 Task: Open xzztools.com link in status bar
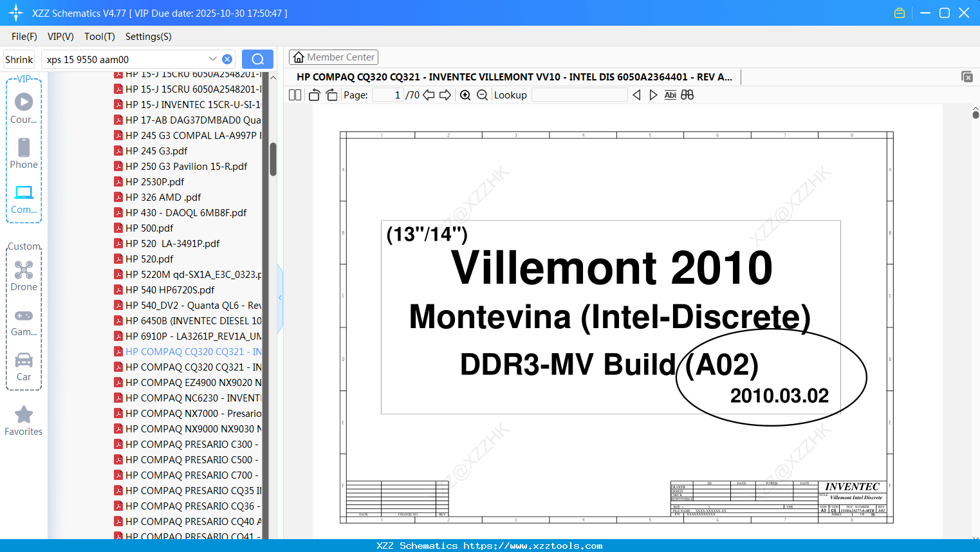tap(533, 546)
